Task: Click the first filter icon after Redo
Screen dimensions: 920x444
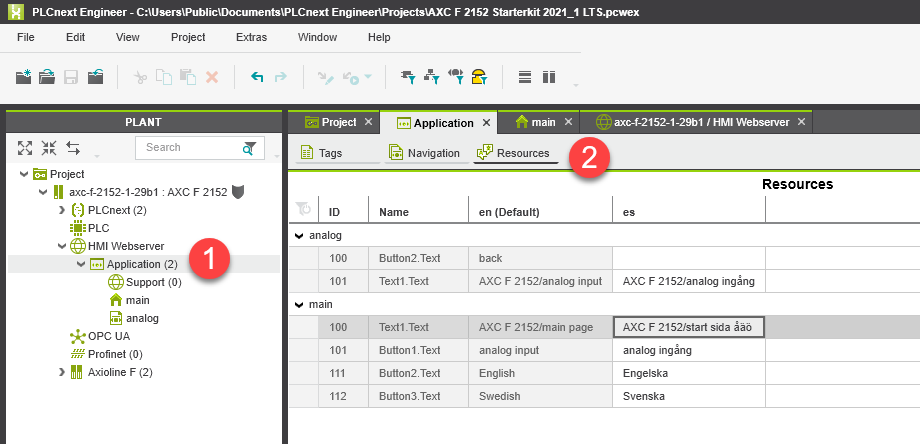Action: click(408, 77)
